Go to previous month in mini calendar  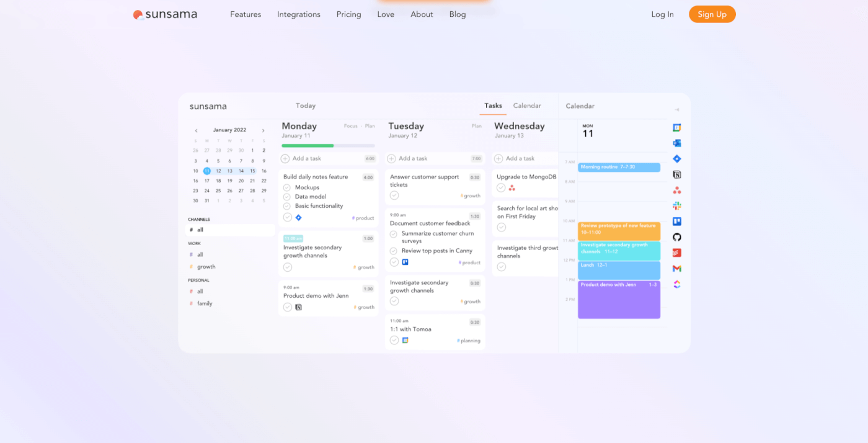coord(196,130)
